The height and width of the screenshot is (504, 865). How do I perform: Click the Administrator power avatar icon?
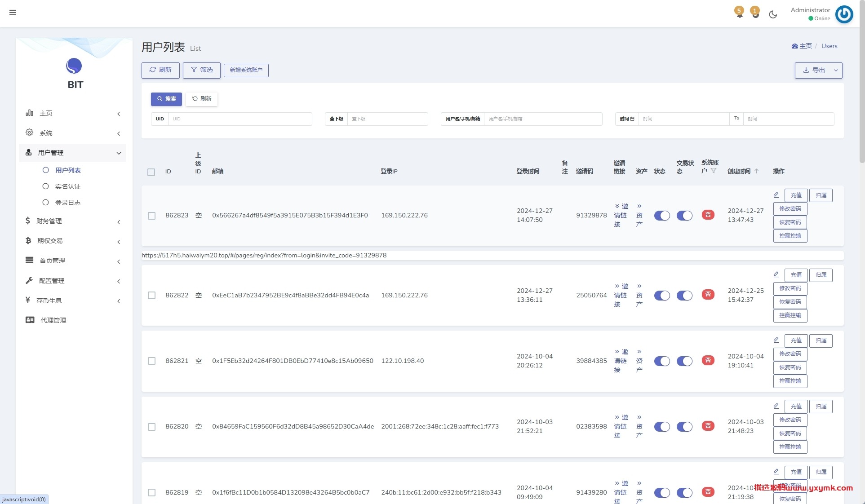(x=844, y=14)
